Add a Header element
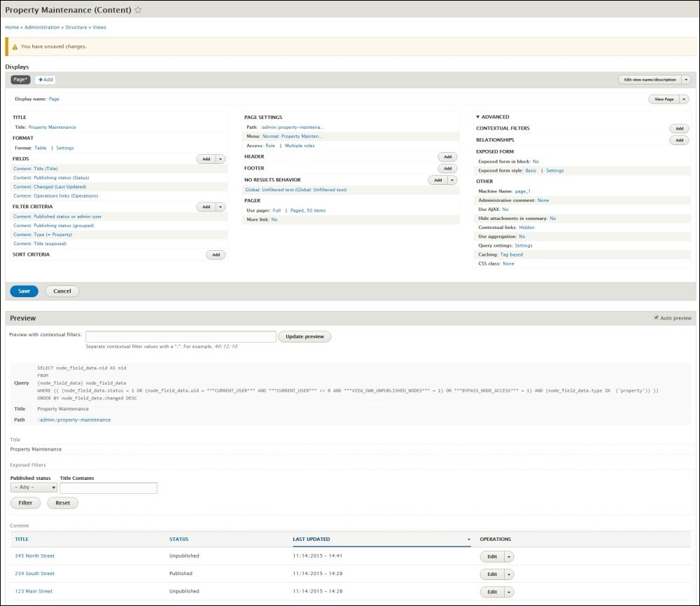Viewport: 700px width, 606px height. pyautogui.click(x=447, y=157)
